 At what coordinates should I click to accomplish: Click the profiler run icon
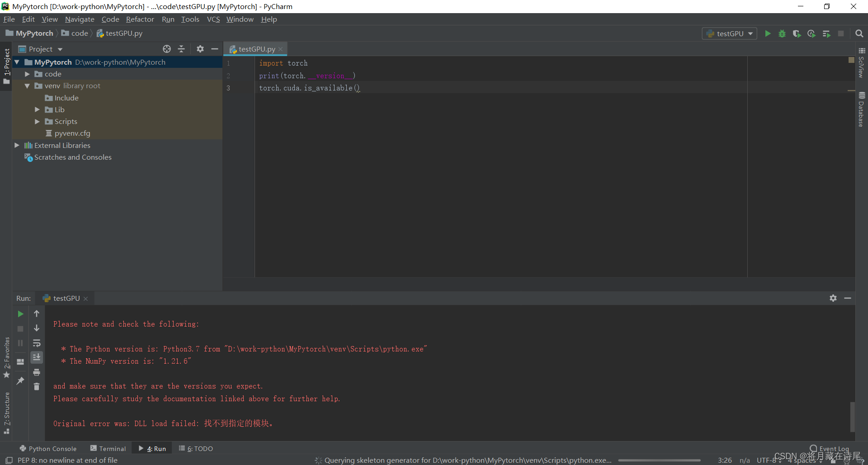pyautogui.click(x=811, y=33)
